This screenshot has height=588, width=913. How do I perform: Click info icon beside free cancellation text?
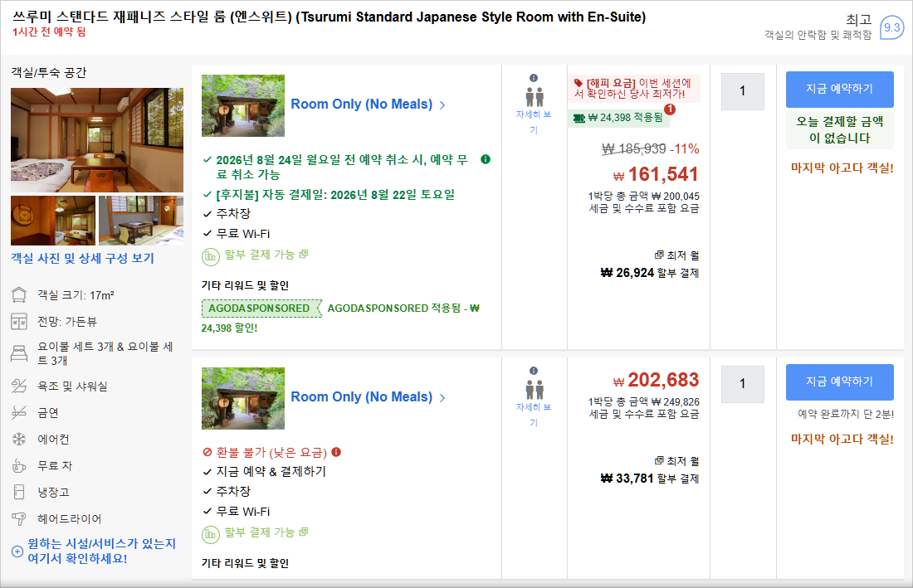pos(485,159)
